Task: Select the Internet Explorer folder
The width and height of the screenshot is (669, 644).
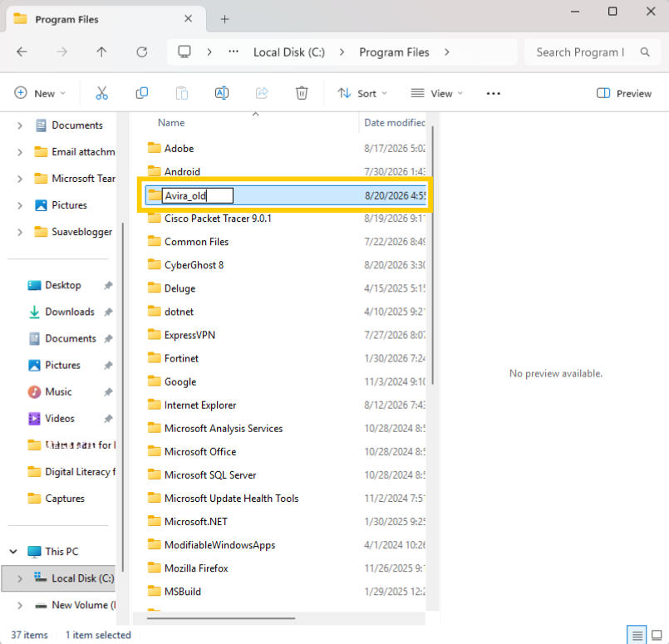Action: pos(200,406)
